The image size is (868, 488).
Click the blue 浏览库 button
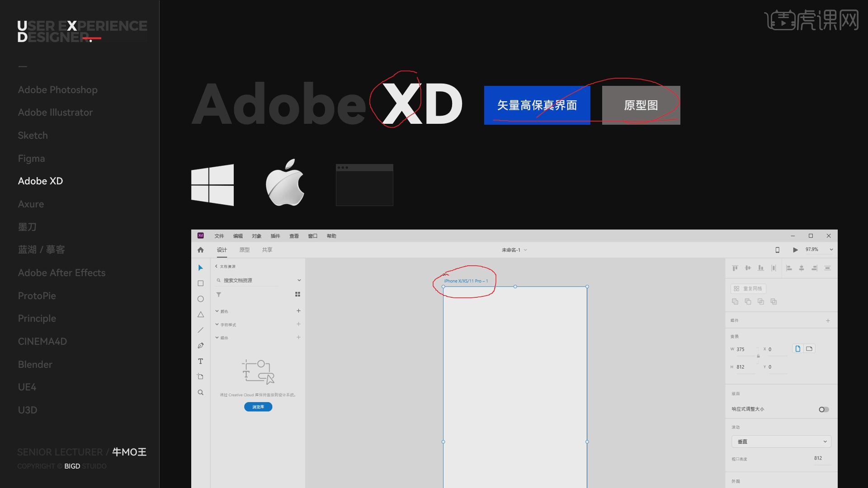pyautogui.click(x=258, y=407)
